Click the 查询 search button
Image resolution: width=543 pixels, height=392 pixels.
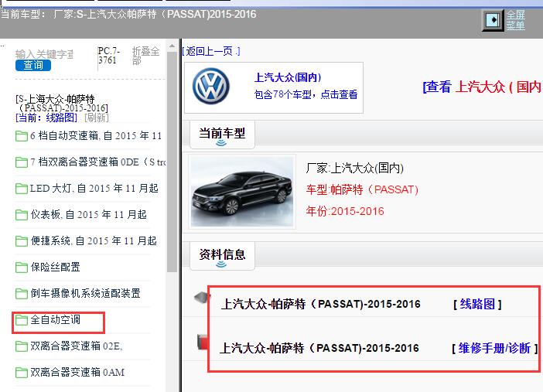tap(33, 65)
